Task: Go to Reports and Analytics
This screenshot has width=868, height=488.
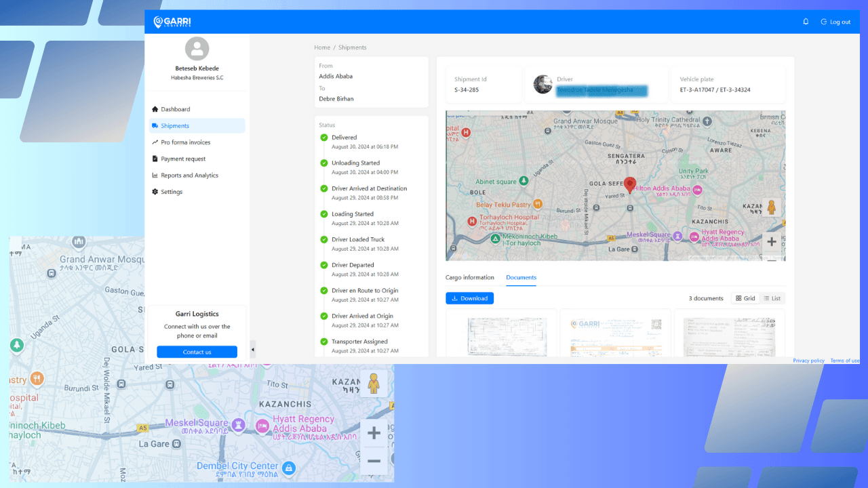Action: pyautogui.click(x=189, y=176)
